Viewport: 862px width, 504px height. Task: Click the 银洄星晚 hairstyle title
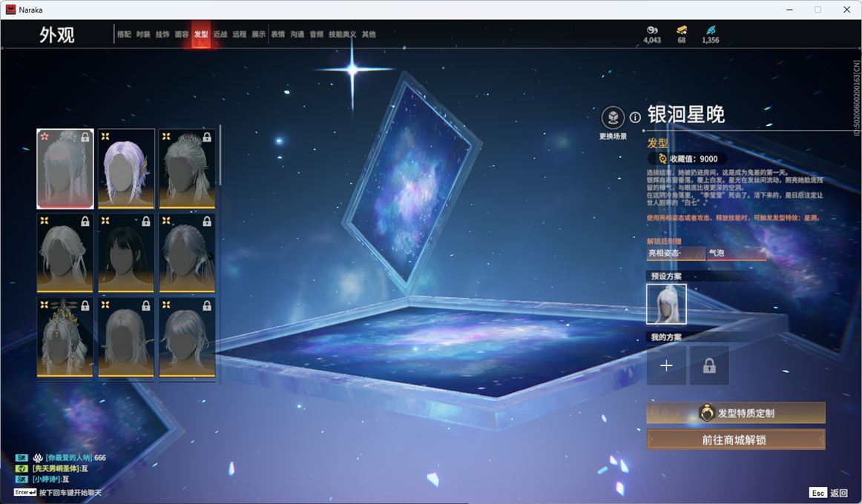pos(686,114)
